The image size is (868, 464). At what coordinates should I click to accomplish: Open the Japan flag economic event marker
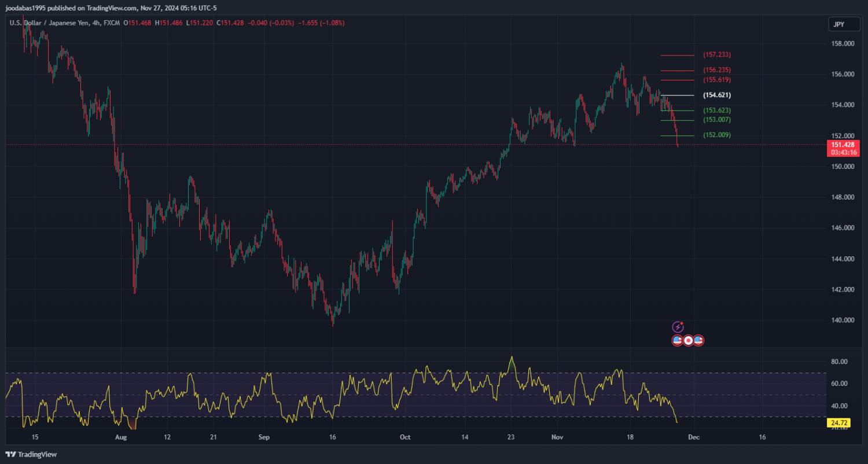tap(688, 341)
